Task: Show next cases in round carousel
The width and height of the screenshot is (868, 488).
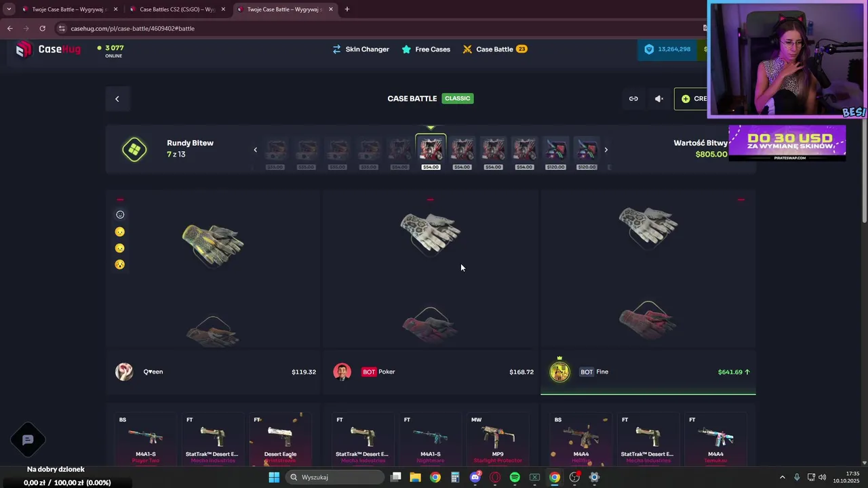Action: [606, 150]
